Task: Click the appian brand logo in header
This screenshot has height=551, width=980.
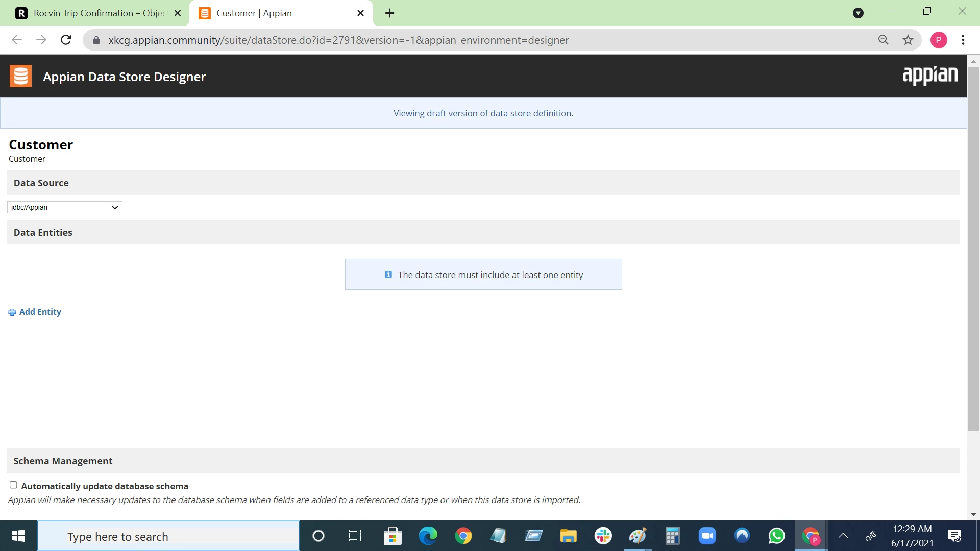Action: [x=930, y=76]
